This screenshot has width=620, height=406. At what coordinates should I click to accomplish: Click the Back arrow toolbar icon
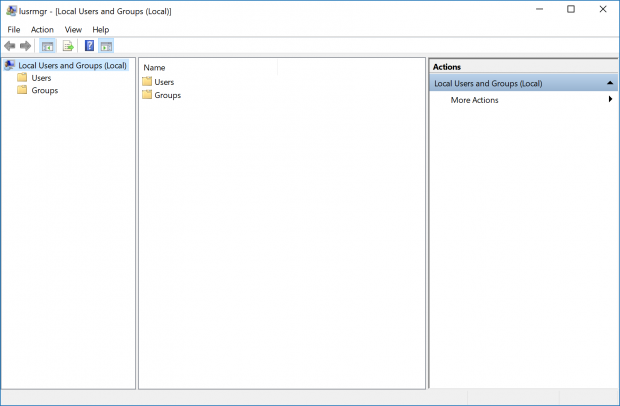[x=10, y=46]
